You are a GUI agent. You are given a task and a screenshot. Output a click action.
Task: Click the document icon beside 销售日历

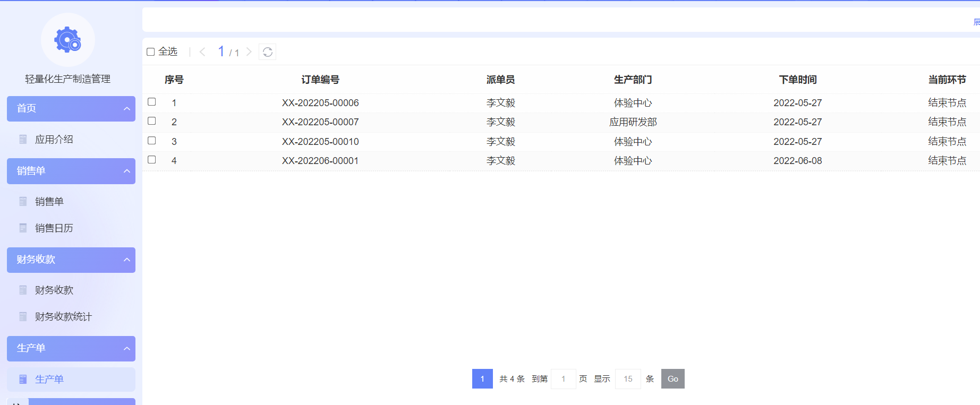(23, 228)
